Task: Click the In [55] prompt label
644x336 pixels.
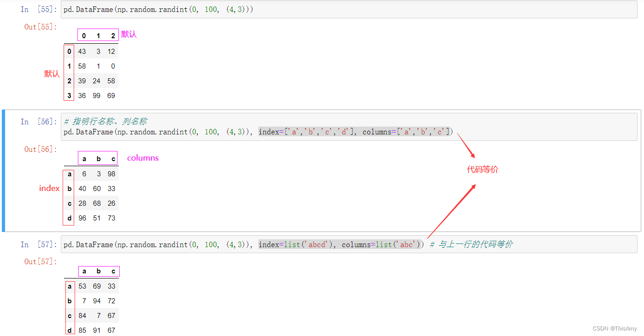Action: click(39, 10)
